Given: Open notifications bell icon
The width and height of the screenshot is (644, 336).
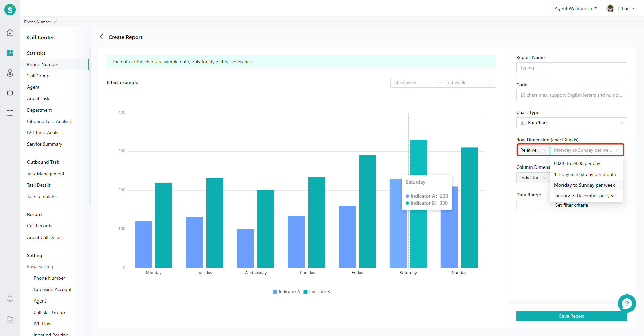Looking at the screenshot, I should coord(10,299).
